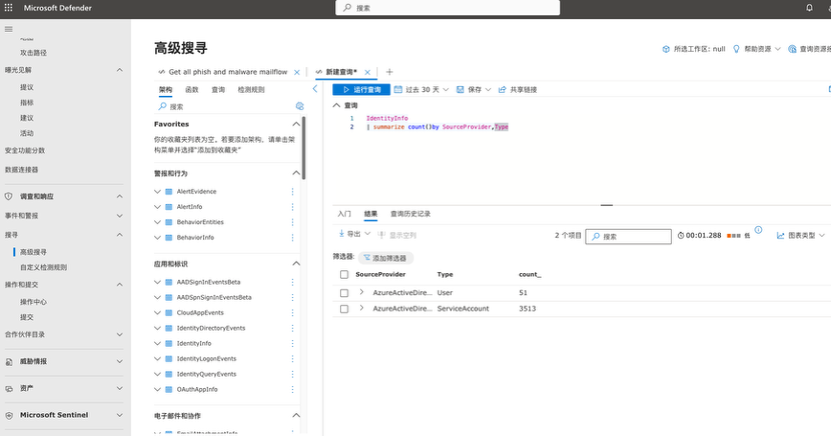Click the workspace selector icon 所选工作区

tap(666, 49)
